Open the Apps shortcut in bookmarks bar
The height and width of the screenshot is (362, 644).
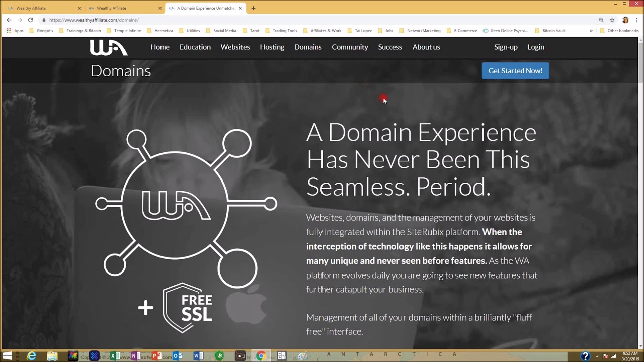[15, 31]
